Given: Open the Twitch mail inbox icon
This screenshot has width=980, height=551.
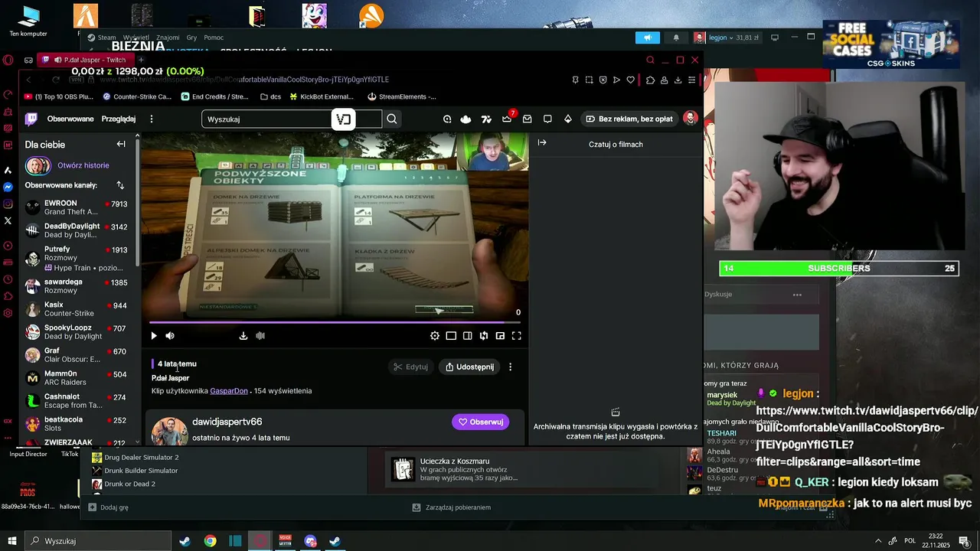Looking at the screenshot, I should [528, 119].
